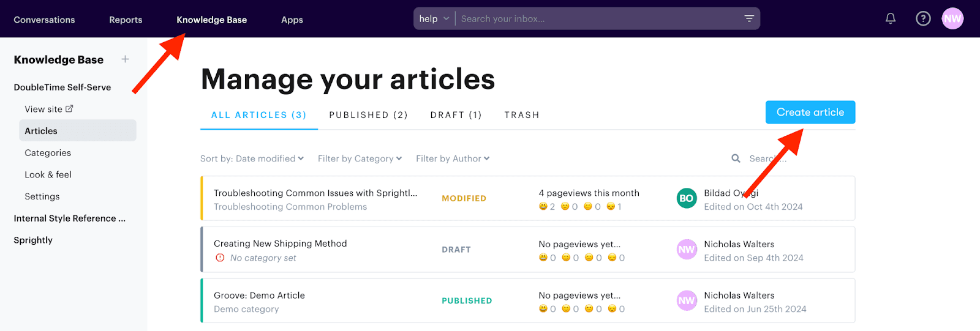Click Edited on Oct 4th 2024 text

753,207
